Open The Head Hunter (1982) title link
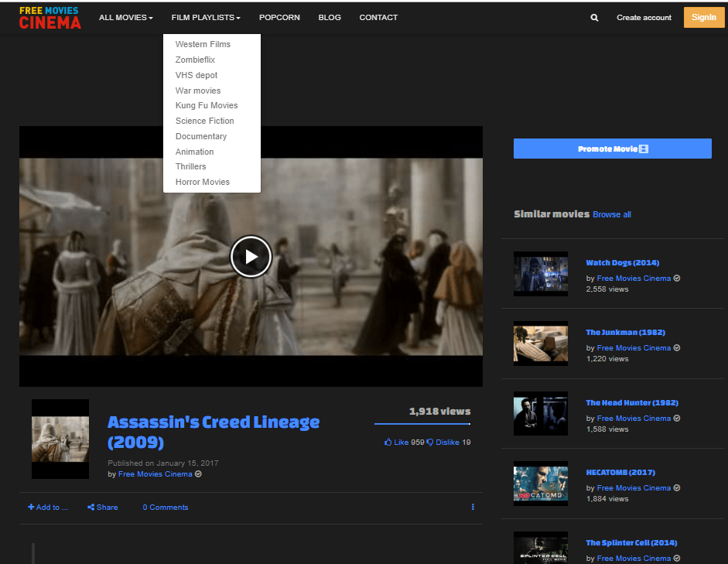This screenshot has width=728, height=564. pos(632,403)
